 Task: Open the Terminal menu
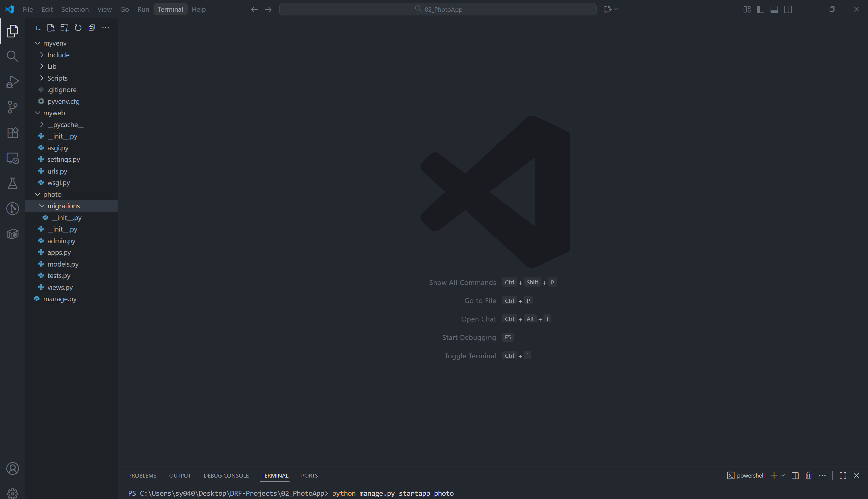click(x=170, y=9)
